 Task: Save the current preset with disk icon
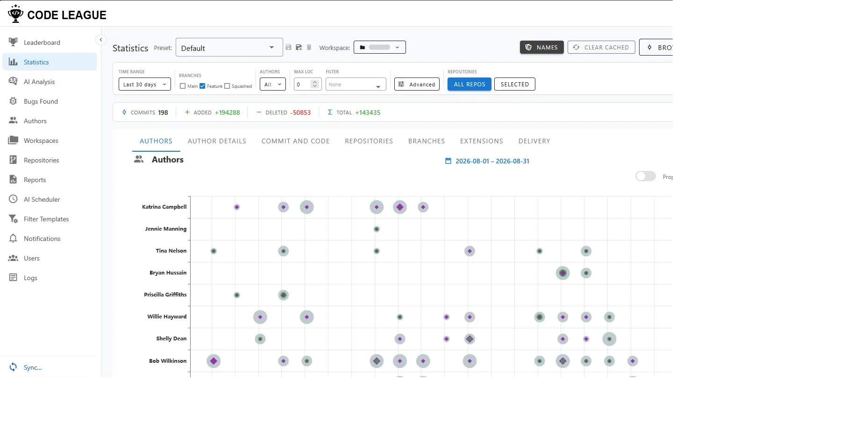tap(288, 48)
